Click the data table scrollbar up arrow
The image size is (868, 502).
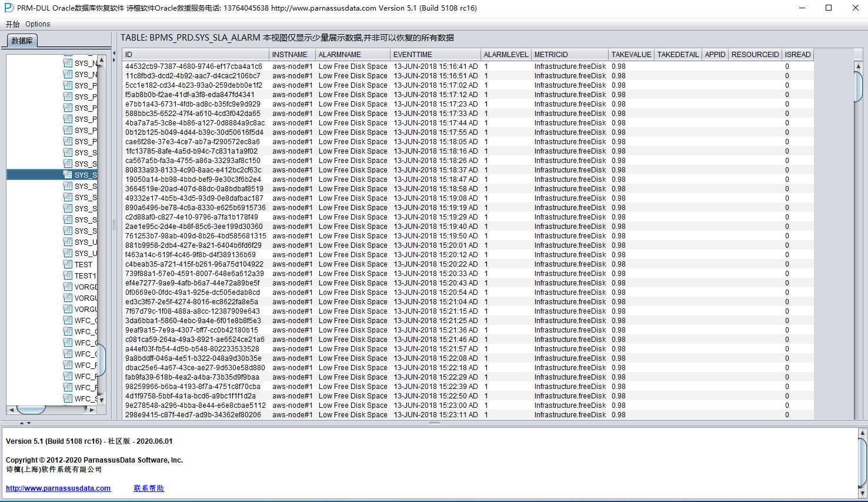[x=859, y=65]
